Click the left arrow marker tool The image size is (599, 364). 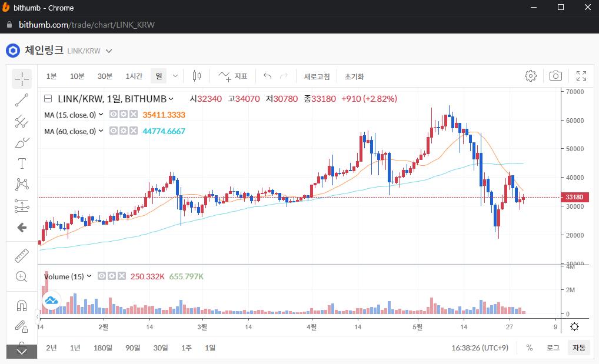tap(22, 228)
